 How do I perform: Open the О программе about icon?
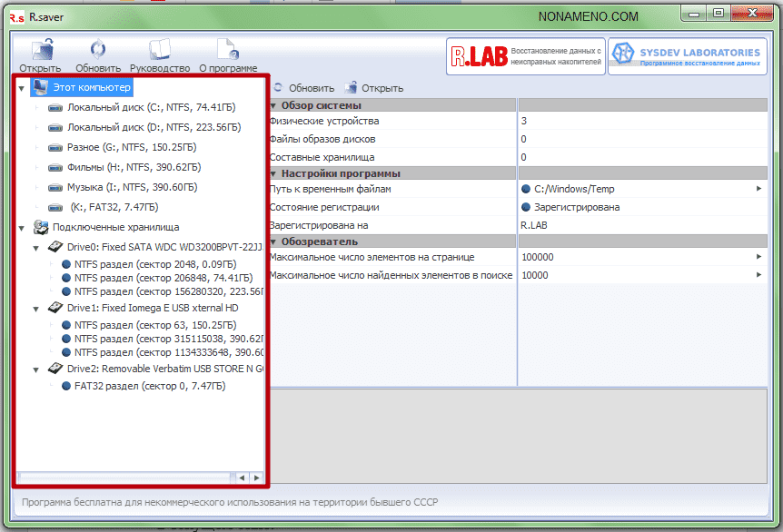coord(227,51)
